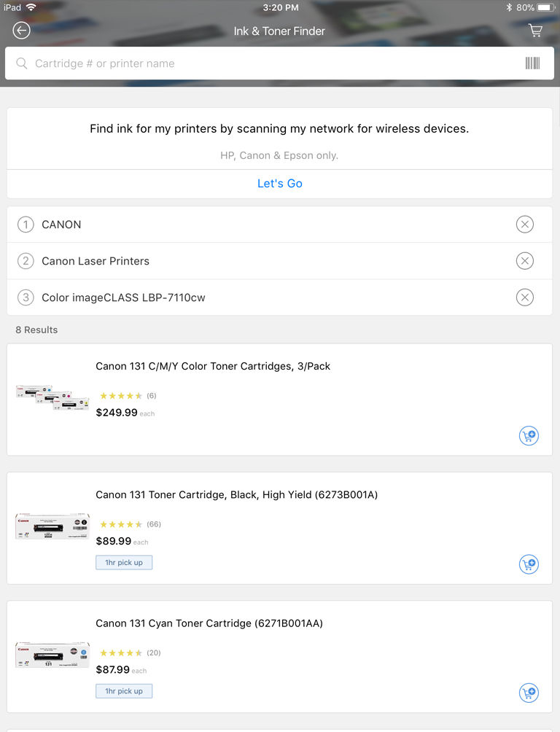Tap the Wi-Fi status icon
The width and height of the screenshot is (560, 732).
pyautogui.click(x=31, y=7)
